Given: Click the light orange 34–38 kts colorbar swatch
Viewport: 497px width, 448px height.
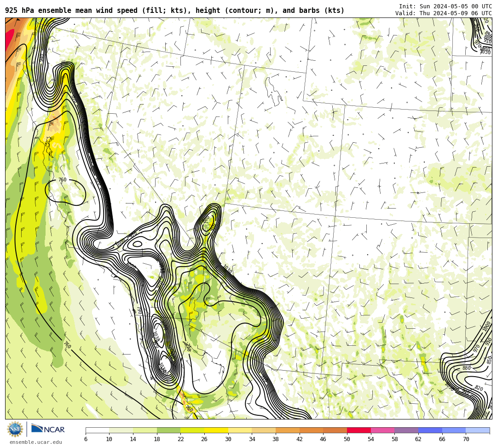Looking at the screenshot, I should (264, 430).
